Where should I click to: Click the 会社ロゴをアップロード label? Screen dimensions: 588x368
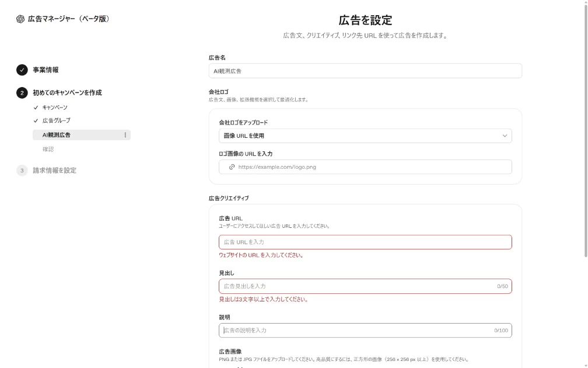click(243, 123)
